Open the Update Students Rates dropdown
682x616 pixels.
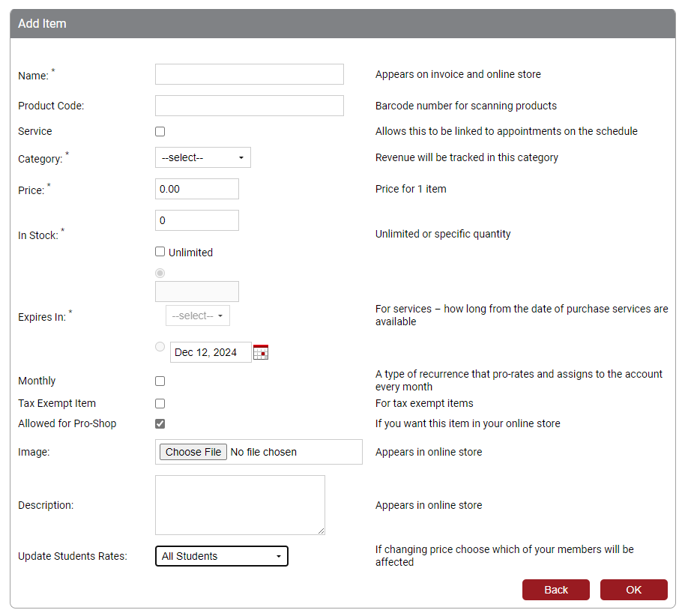tap(221, 556)
